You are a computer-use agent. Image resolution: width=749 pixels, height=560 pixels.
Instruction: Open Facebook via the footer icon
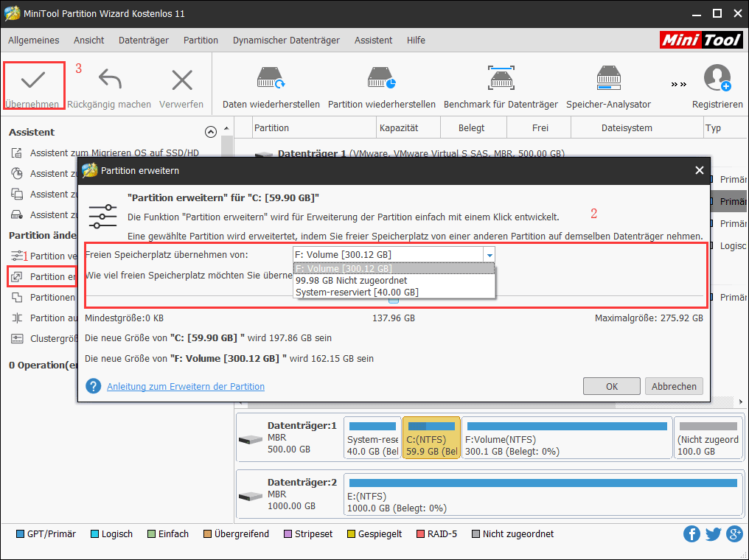click(x=691, y=533)
